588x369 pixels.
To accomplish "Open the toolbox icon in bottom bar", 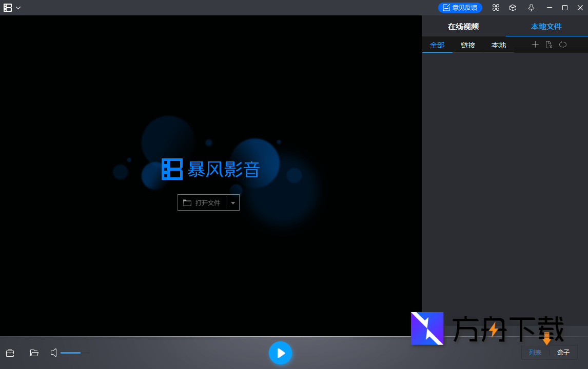I will click(x=10, y=353).
